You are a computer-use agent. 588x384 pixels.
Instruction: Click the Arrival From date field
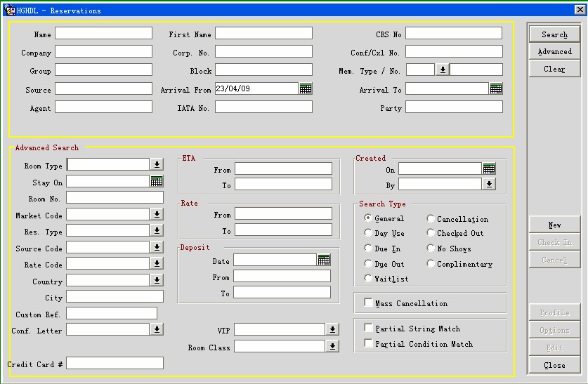257,88
